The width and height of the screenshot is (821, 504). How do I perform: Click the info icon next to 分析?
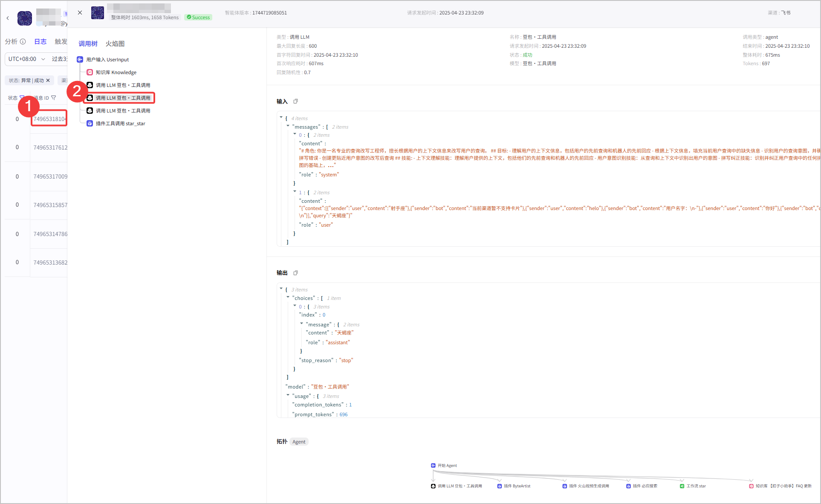click(x=23, y=41)
